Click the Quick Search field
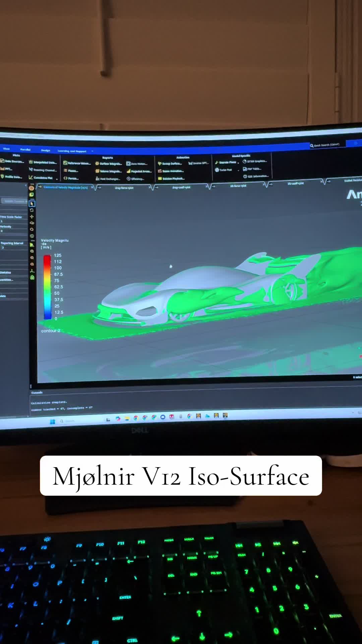 click(x=327, y=145)
